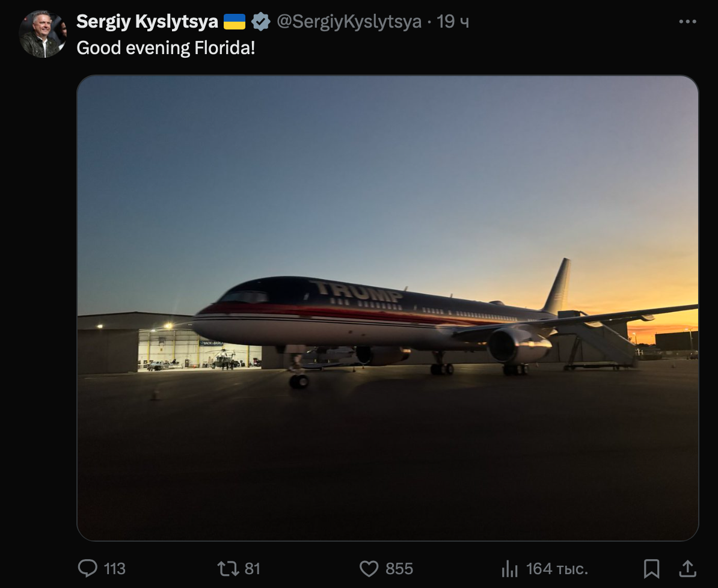Open the three-dot more options menu
Viewport: 718px width, 588px height.
(x=687, y=22)
